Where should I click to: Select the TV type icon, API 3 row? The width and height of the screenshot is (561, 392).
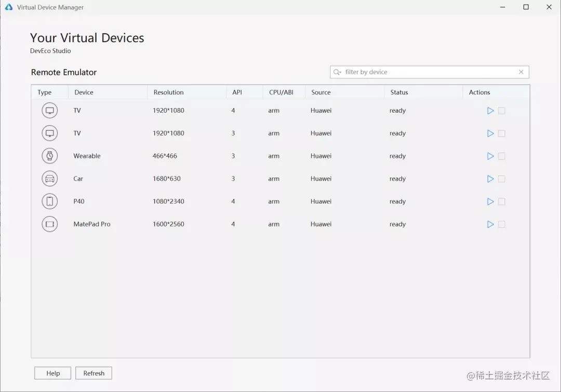(x=50, y=133)
